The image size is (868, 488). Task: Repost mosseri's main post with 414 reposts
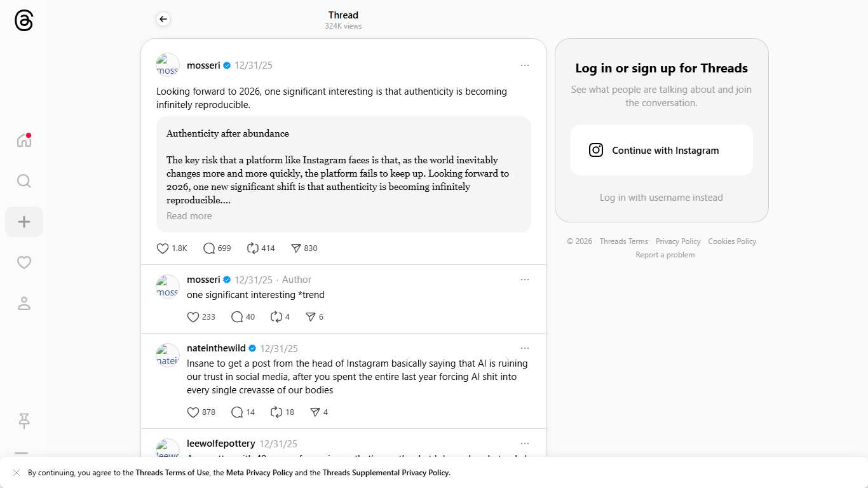pos(253,248)
